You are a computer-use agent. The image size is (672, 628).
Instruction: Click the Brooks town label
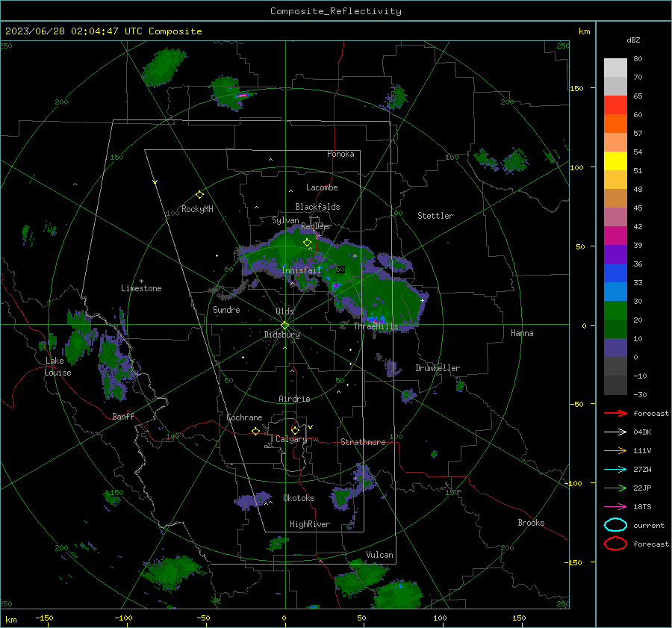click(531, 523)
